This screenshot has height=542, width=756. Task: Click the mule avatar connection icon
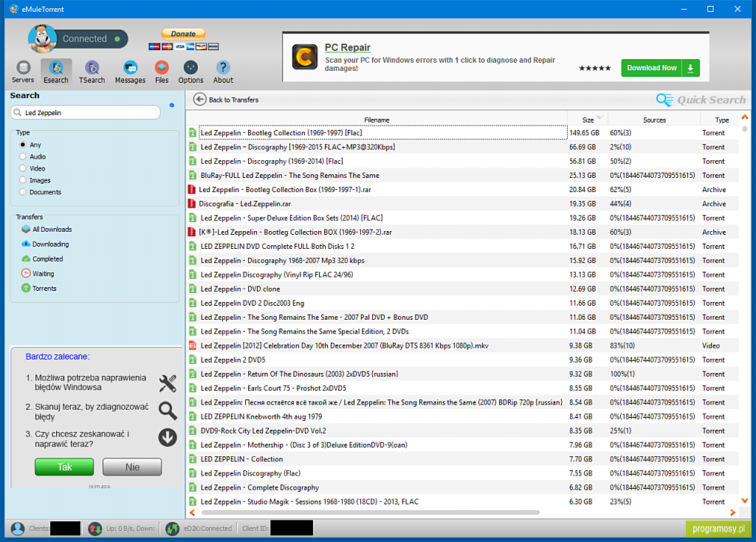[x=42, y=38]
